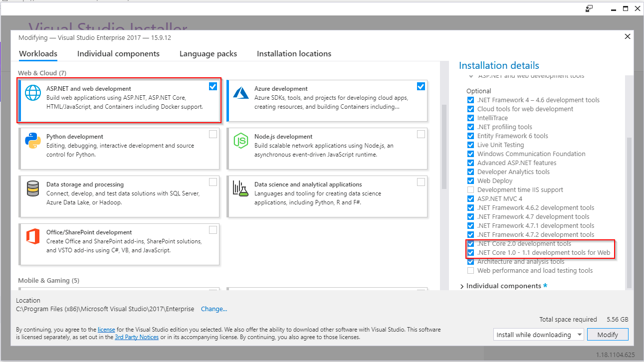Click the Modifying — Visual Studio Enterprise 2017 title
The width and height of the screenshot is (644, 362).
point(95,37)
